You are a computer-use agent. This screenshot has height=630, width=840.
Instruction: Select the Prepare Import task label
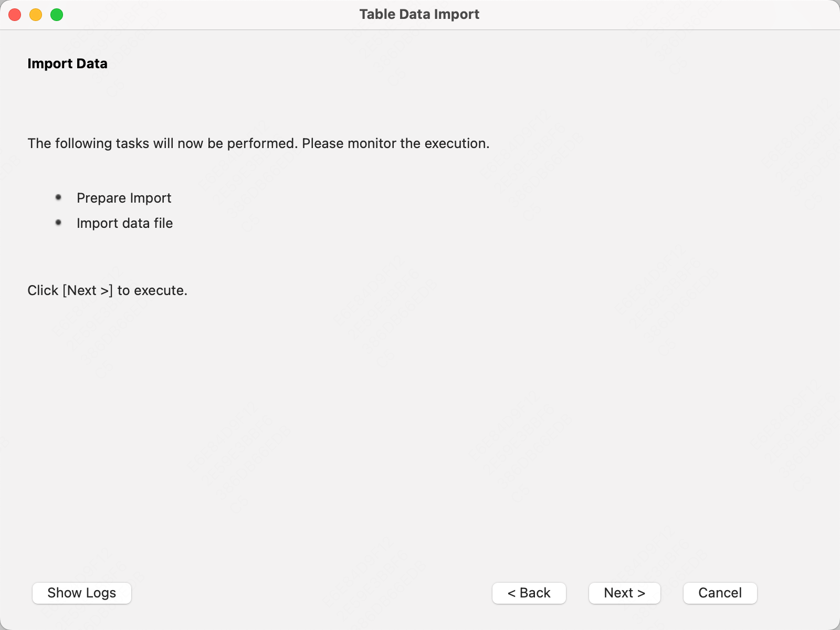(x=124, y=198)
